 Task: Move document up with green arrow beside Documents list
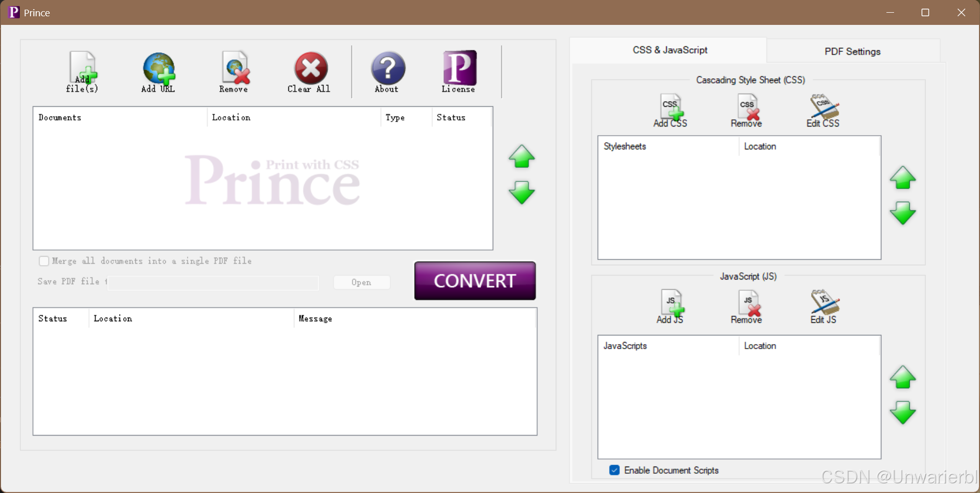pos(522,157)
